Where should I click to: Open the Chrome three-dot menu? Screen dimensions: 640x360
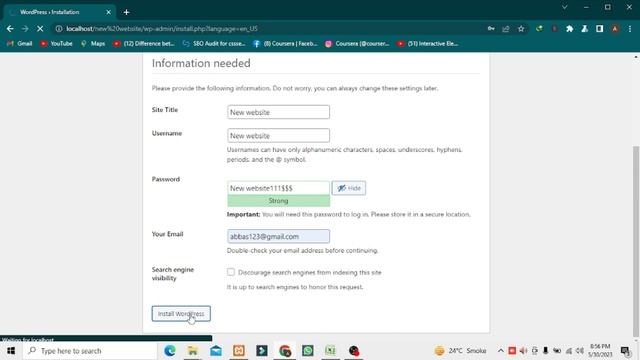pyautogui.click(x=630, y=29)
